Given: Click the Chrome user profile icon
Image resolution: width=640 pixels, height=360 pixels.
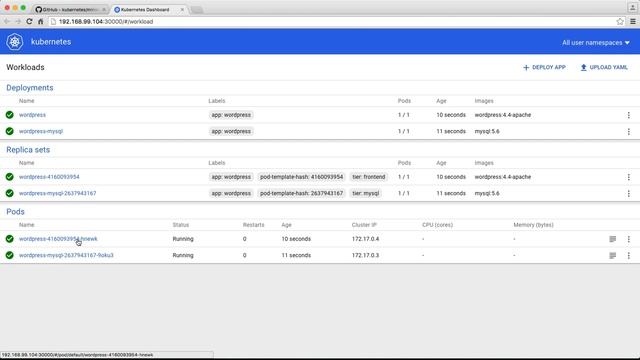Looking at the screenshot, I should [632, 7].
